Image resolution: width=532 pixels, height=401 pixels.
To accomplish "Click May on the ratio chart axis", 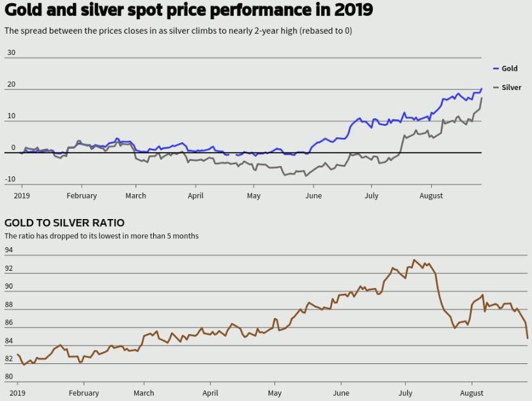I will coord(275,393).
